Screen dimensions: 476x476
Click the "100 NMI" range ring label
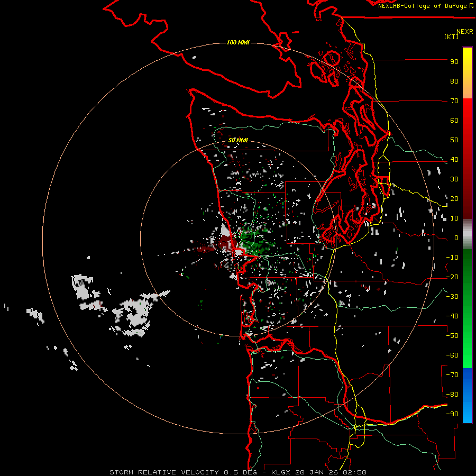[238, 42]
